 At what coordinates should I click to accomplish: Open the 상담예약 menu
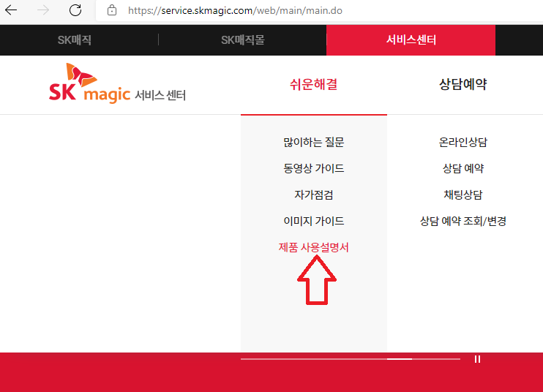[463, 84]
